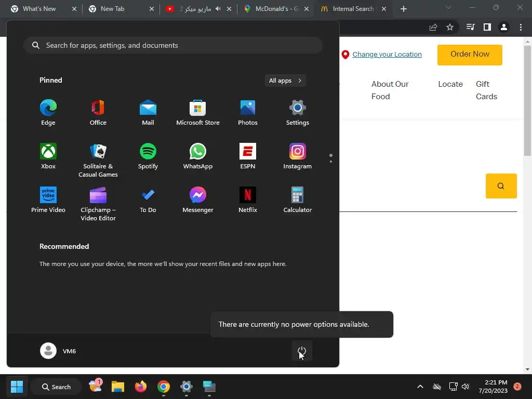The width and height of the screenshot is (532, 399).
Task: Click the yellow search button on McDonald's page
Action: click(x=501, y=186)
